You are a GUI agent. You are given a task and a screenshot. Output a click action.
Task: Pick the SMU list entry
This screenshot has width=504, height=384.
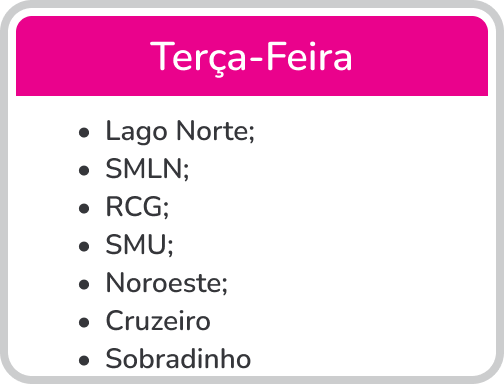click(139, 245)
